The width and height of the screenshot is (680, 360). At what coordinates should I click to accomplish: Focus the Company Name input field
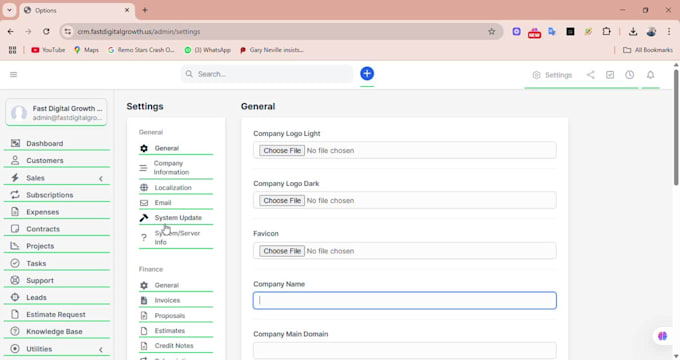point(405,301)
